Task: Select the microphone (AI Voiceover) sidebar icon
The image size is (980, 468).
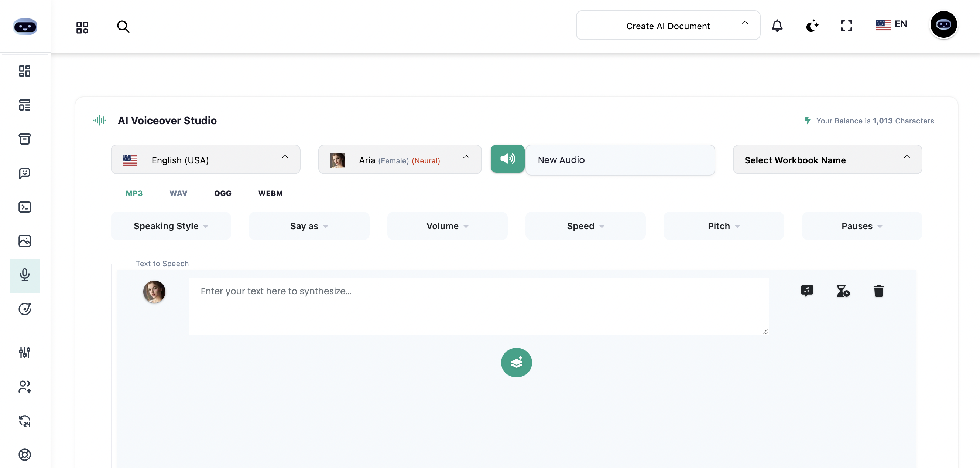Action: pyautogui.click(x=24, y=275)
